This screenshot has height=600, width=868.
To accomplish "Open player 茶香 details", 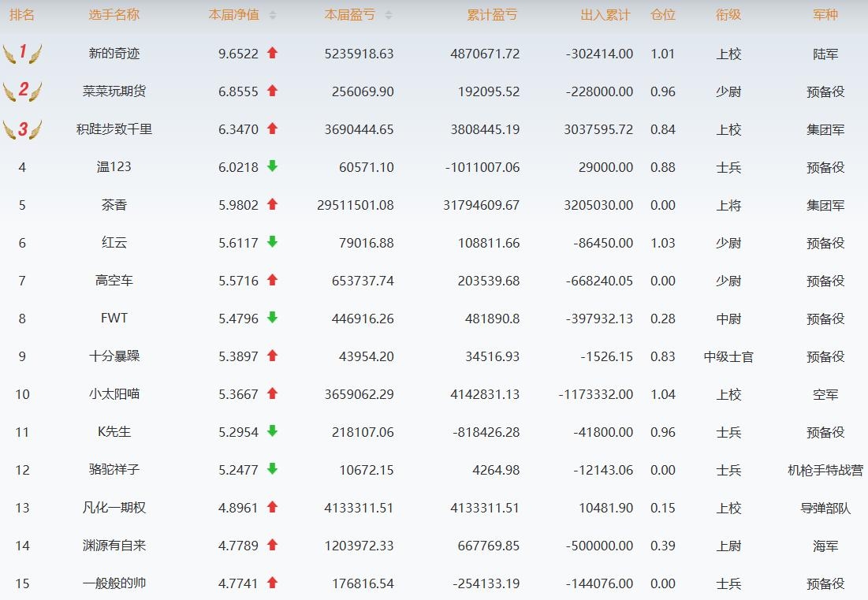I will tap(114, 205).
